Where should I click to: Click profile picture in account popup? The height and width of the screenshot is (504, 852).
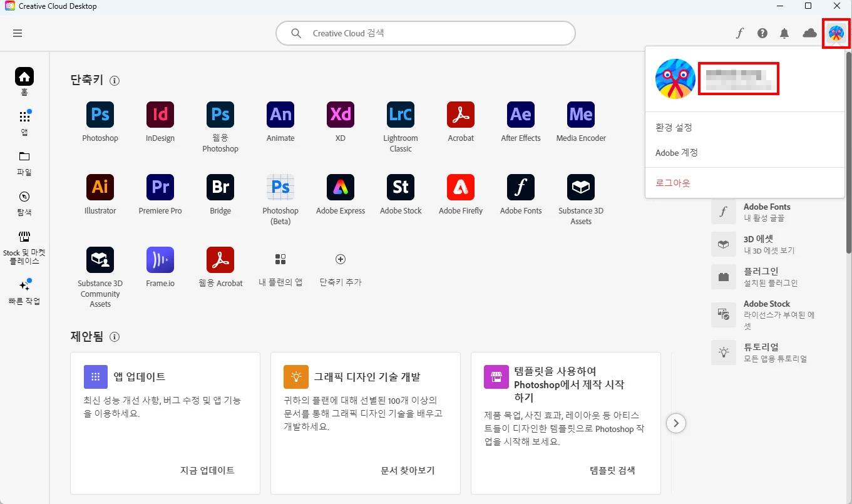(675, 79)
